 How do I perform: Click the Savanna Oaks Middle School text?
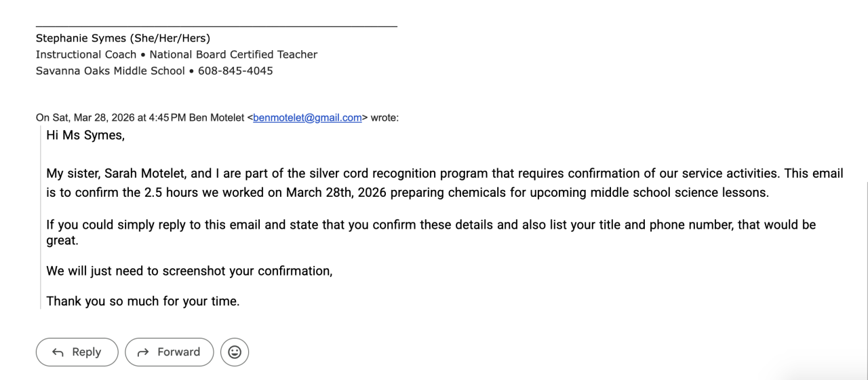tap(110, 71)
